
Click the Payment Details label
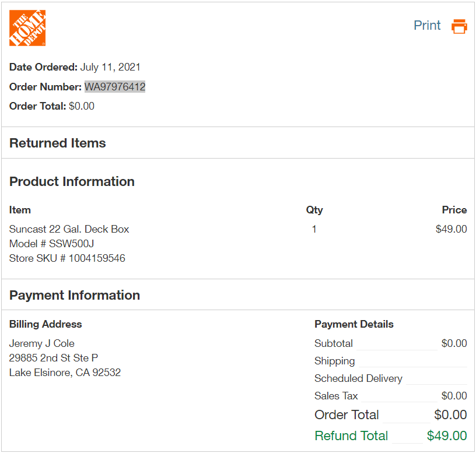[354, 324]
